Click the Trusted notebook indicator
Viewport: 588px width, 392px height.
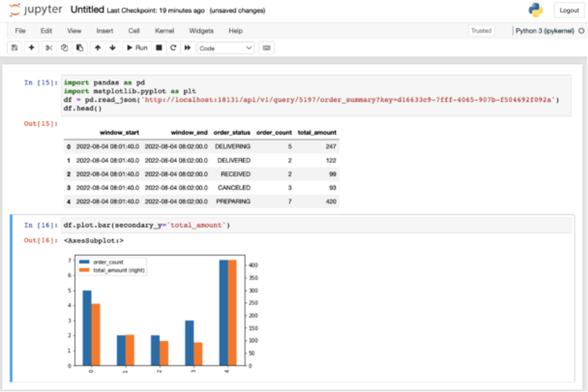(x=481, y=31)
